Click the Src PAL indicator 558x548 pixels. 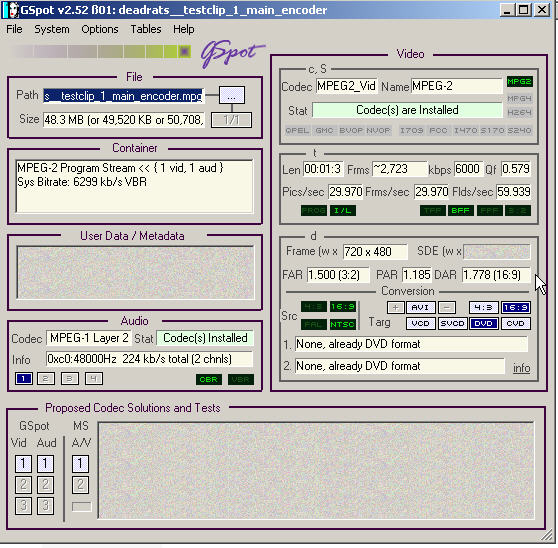pos(314,325)
